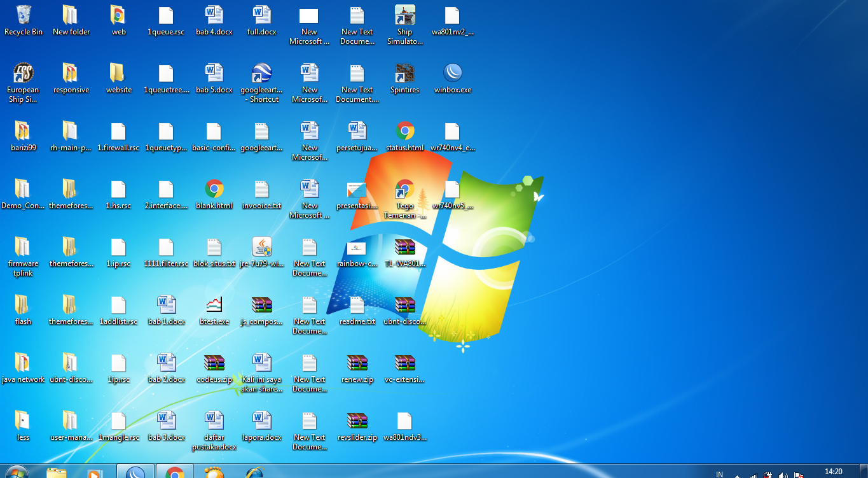Select the presentasi... file icon
Image resolution: width=868 pixels, height=478 pixels.
pos(357,189)
